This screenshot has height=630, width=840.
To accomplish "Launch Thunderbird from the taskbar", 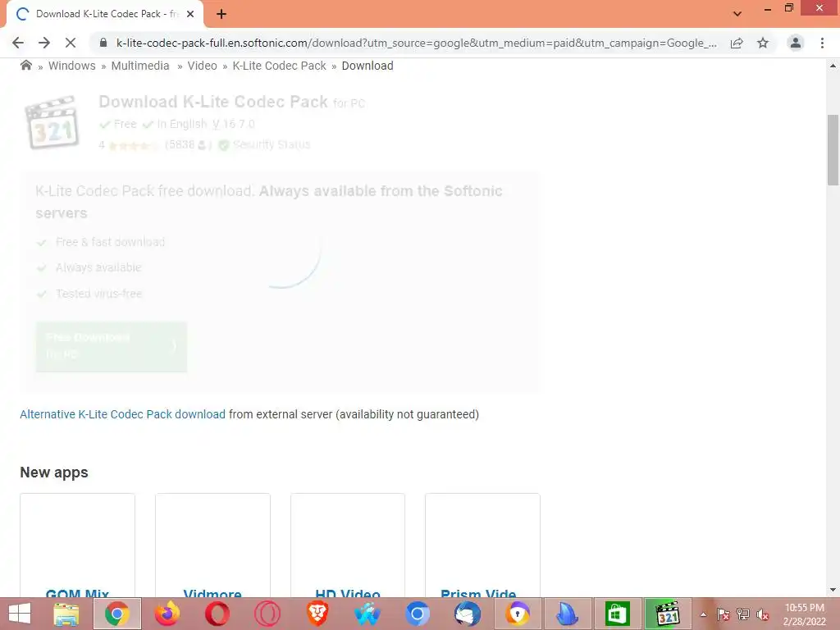I will [467, 614].
